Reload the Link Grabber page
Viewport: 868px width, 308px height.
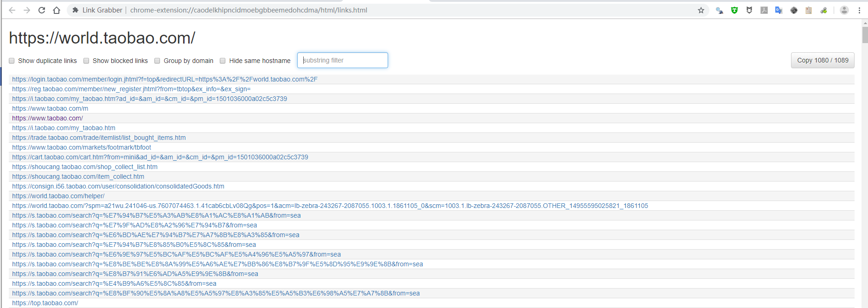[42, 10]
